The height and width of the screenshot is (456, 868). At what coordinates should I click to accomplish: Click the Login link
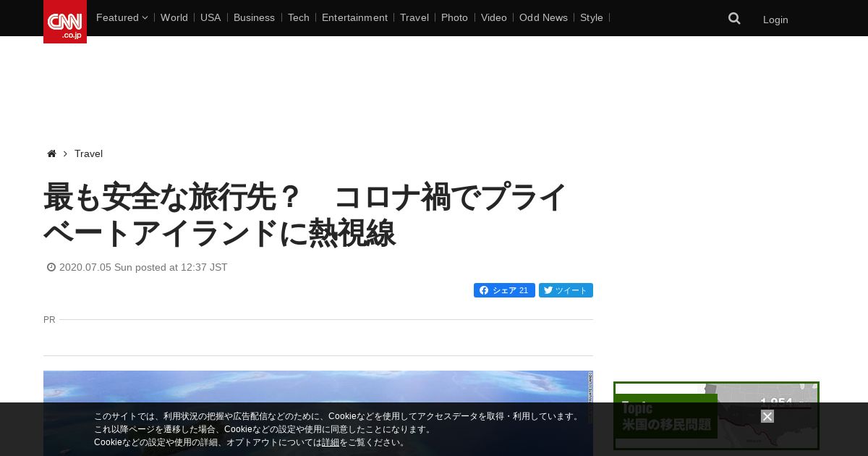click(775, 20)
